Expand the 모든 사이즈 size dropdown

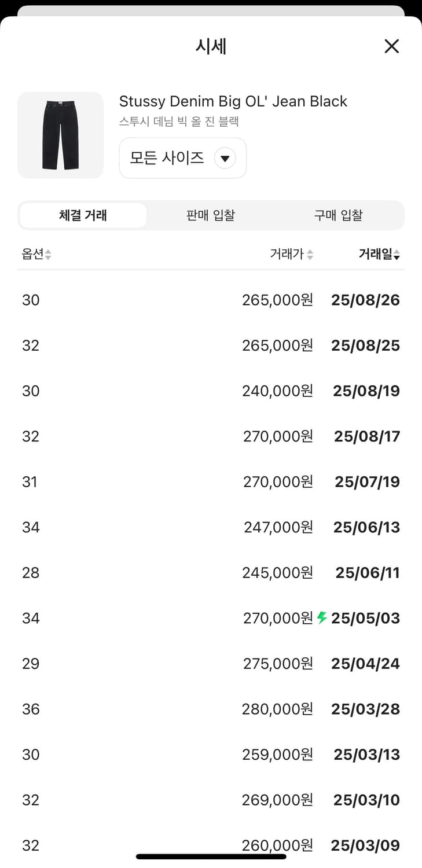point(183,158)
